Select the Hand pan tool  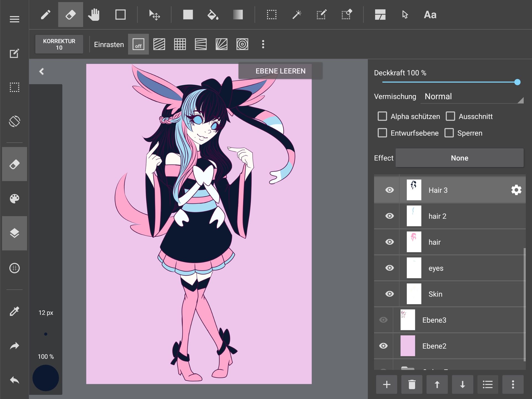pos(94,15)
